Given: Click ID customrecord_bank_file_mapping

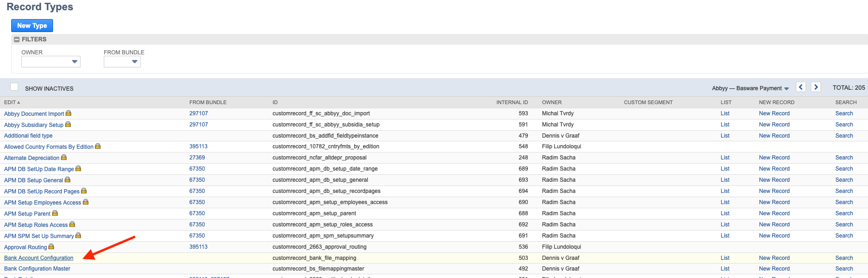Looking at the screenshot, I should pyautogui.click(x=314, y=258).
